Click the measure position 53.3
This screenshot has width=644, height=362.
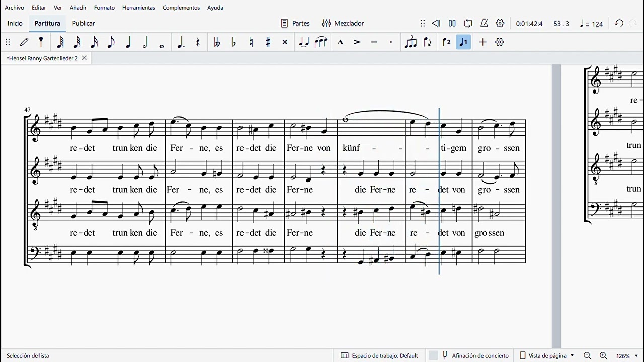561,24
